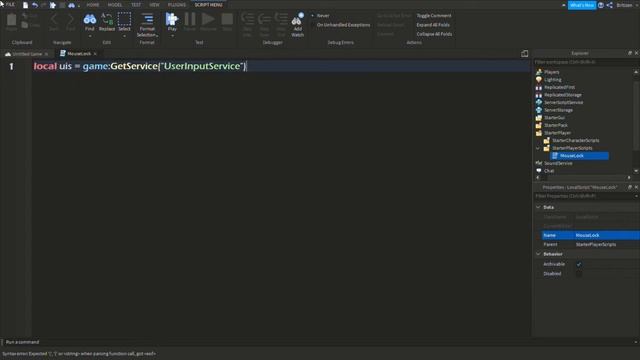Click the Filter workspace search field
This screenshot has height=360, width=640.
[584, 62]
